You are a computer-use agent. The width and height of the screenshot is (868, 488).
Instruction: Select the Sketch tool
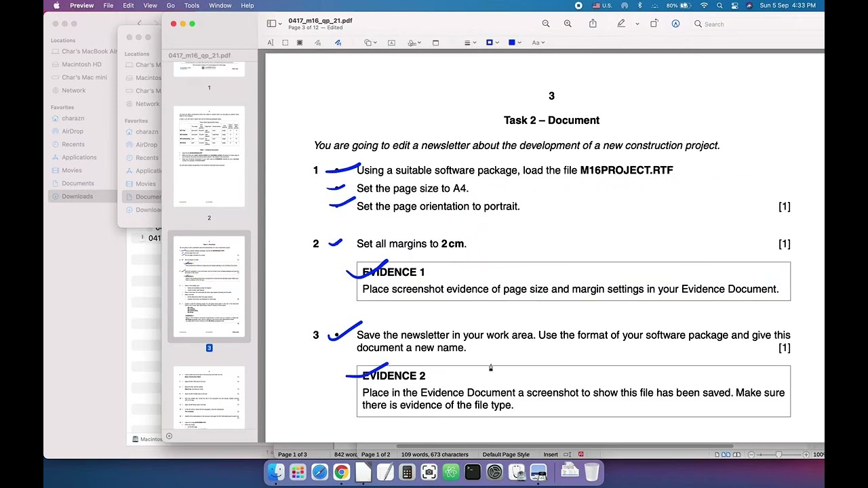(x=317, y=43)
